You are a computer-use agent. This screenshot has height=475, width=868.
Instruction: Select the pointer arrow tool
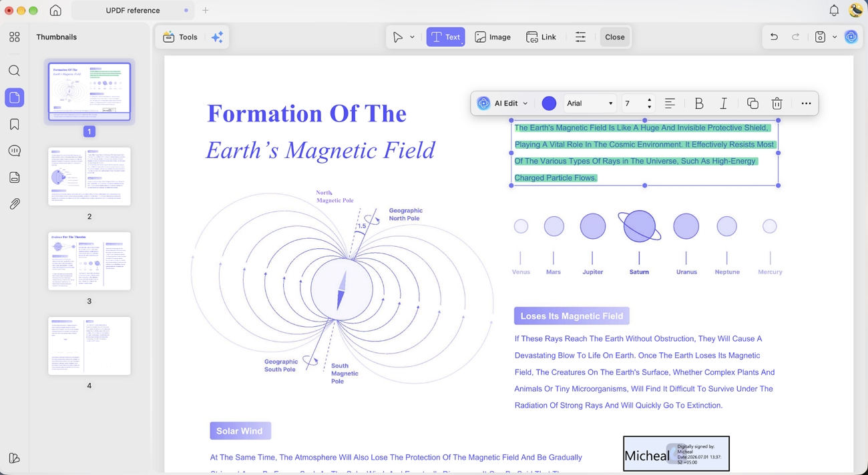click(398, 37)
